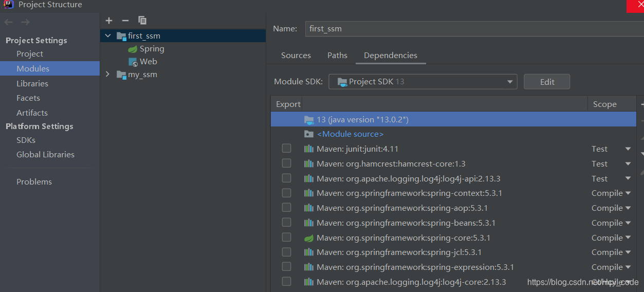This screenshot has height=292, width=644.
Task: Open scope dropdown for spring-beans:5.3.1
Action: coord(628,223)
